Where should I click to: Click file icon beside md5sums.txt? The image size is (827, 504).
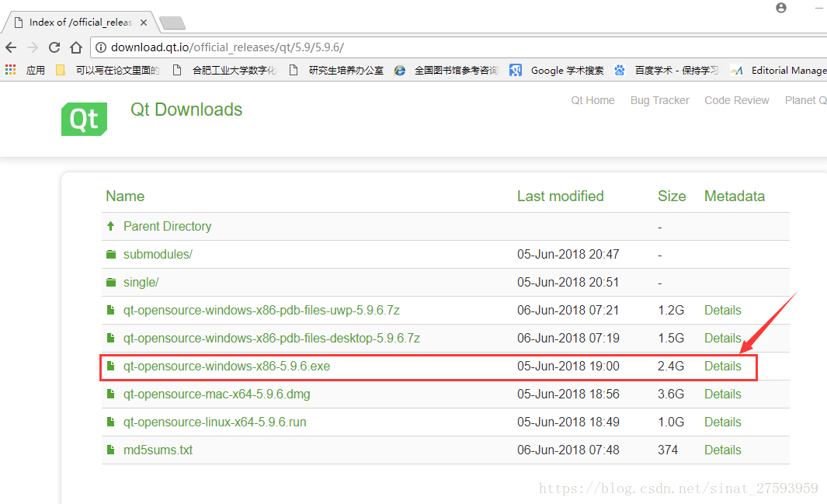pos(111,450)
